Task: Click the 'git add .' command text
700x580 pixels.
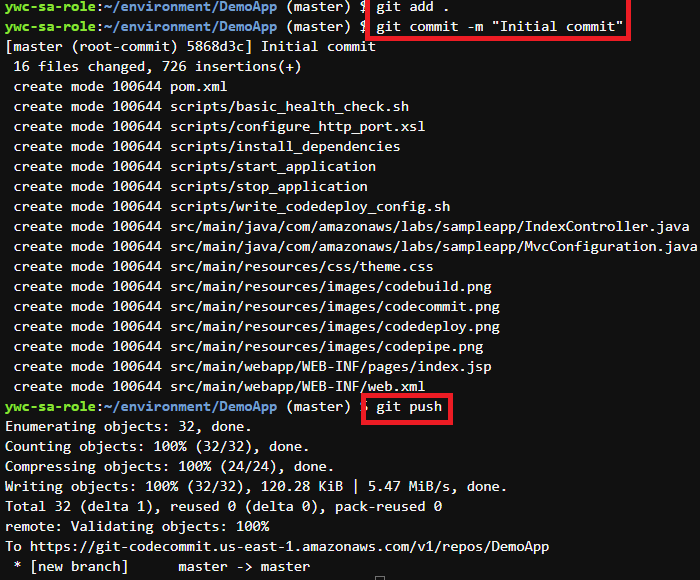Action: tap(412, 7)
